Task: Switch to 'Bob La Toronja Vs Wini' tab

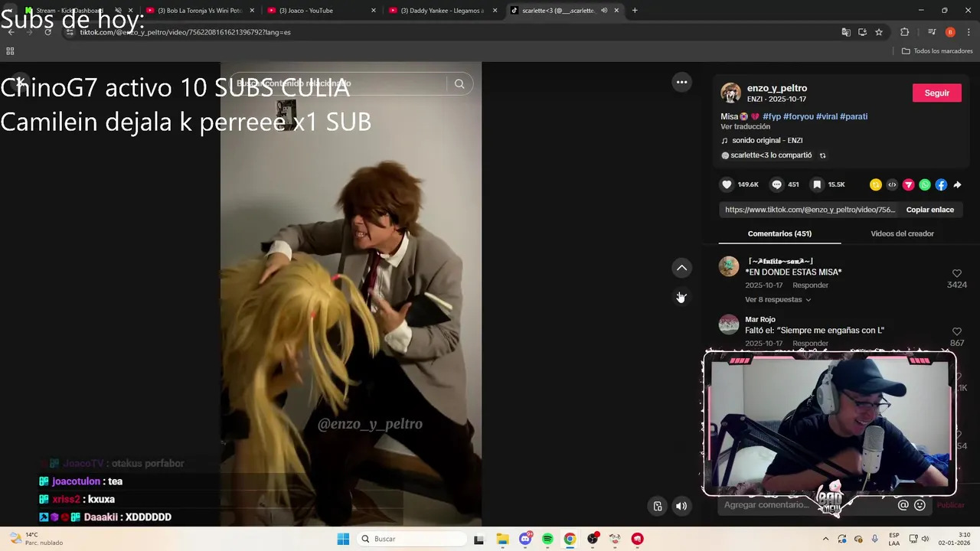Action: tap(200, 11)
